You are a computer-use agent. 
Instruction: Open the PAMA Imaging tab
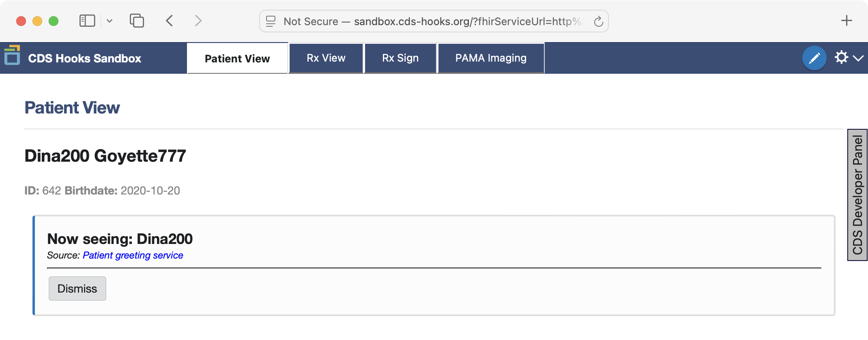(x=490, y=58)
